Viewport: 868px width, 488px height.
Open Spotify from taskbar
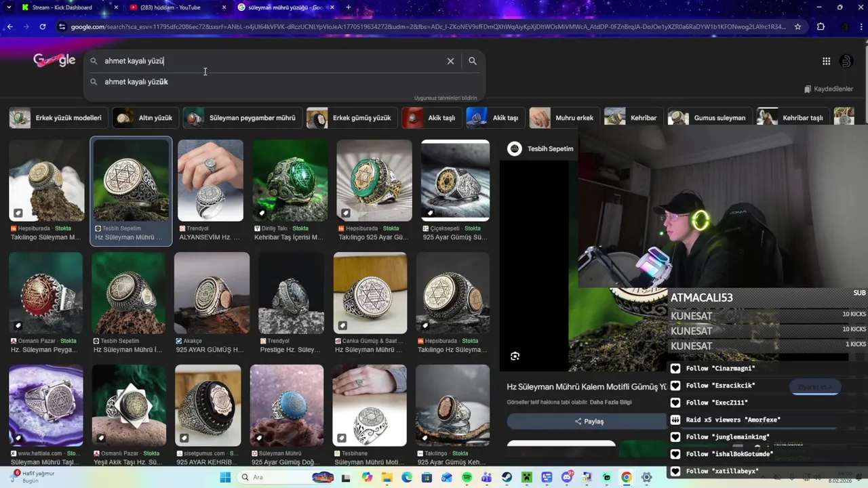[x=467, y=477]
